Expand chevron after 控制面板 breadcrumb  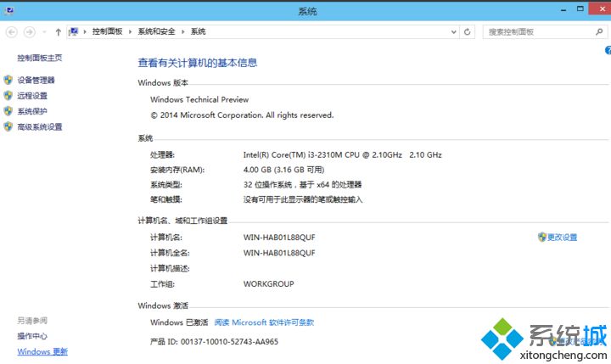tap(130, 31)
